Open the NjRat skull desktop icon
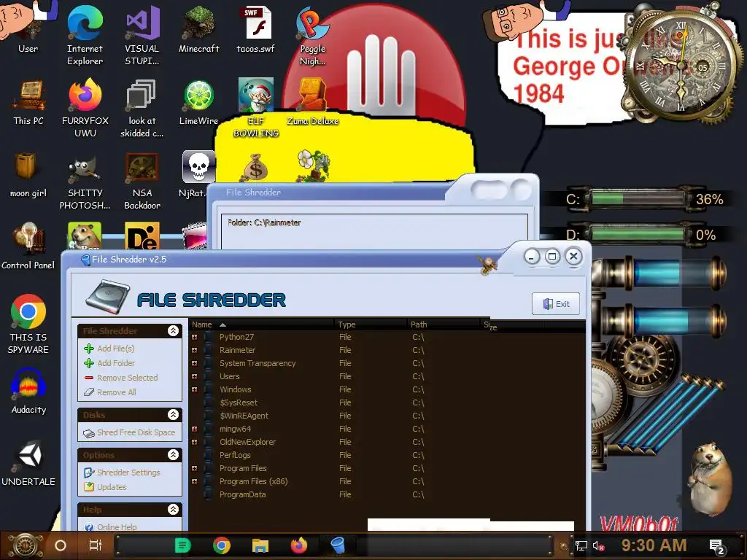The width and height of the screenshot is (747, 560). 198,174
